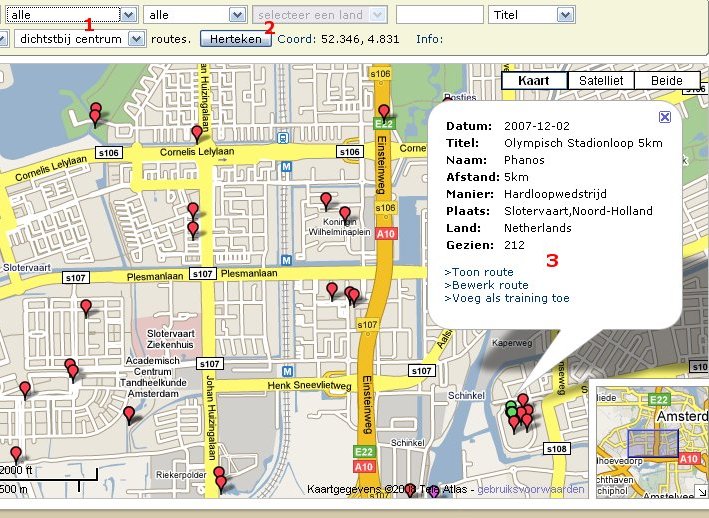Close the route info popup
Image resolution: width=709 pixels, height=518 pixels.
pyautogui.click(x=665, y=117)
